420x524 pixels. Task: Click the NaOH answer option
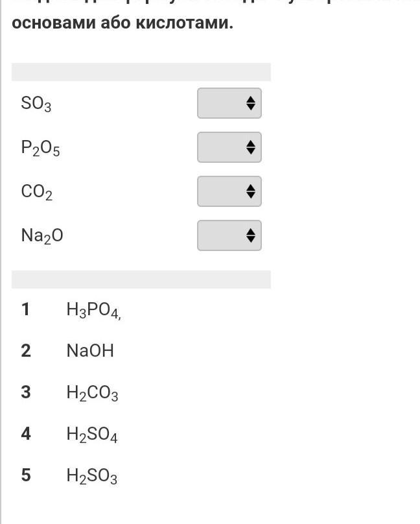coord(90,351)
